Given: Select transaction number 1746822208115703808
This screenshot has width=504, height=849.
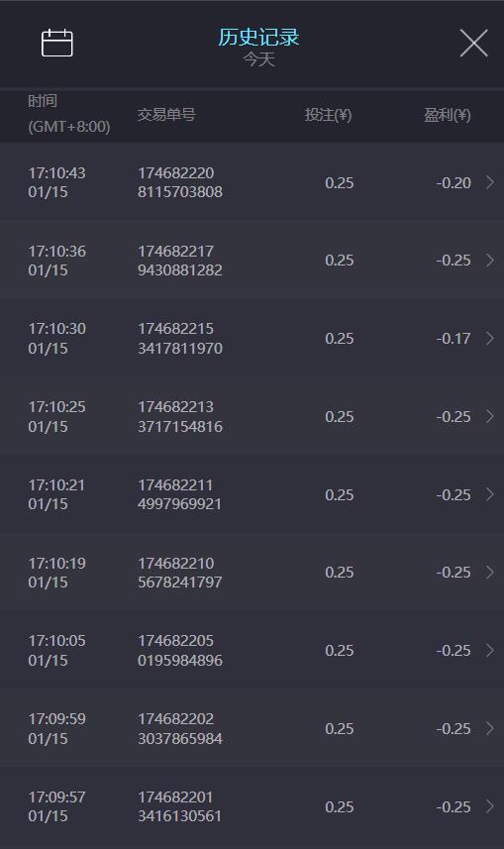Looking at the screenshot, I should click(x=180, y=182).
